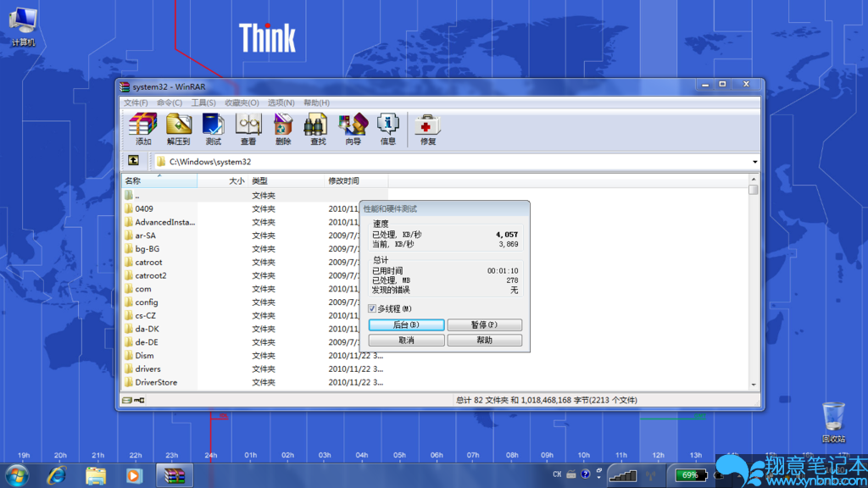Open the 工具(S) menu
The width and height of the screenshot is (868, 488).
coord(203,103)
